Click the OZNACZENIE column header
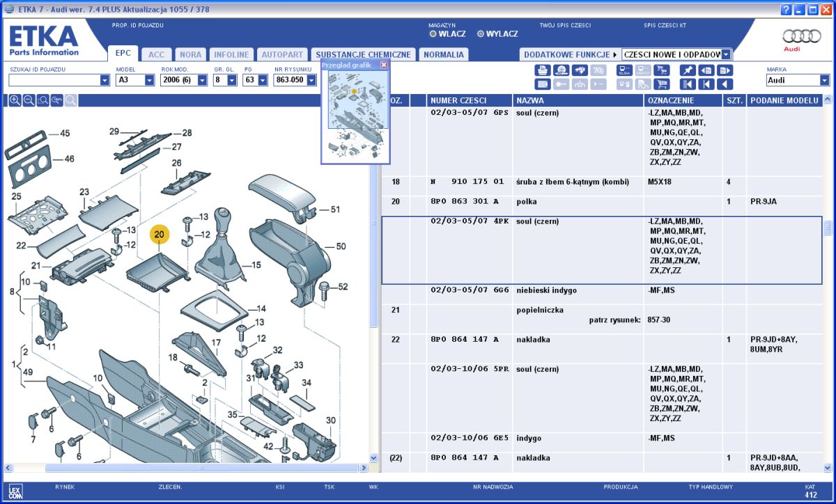The image size is (836, 504). 683,100
